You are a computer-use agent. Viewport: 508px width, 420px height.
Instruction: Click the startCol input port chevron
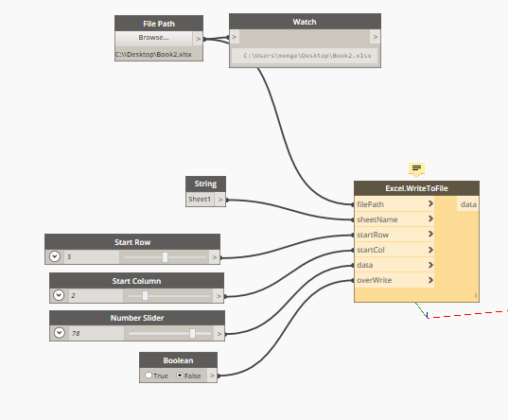430,250
